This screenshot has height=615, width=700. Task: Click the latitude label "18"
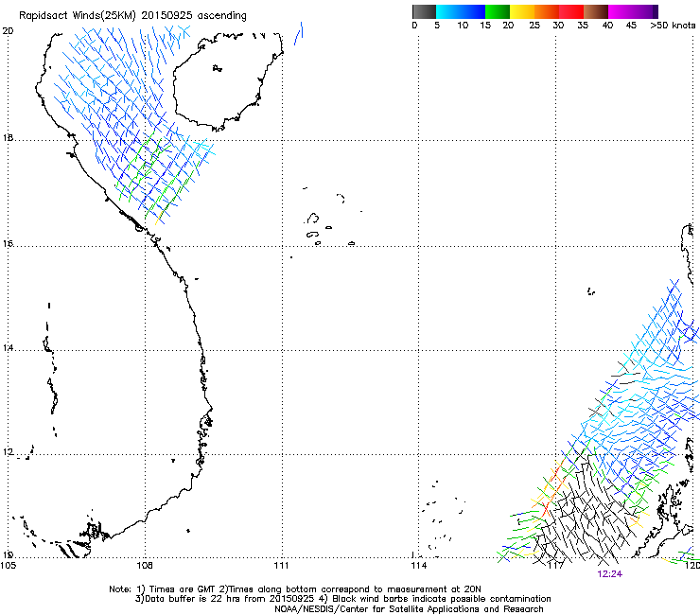click(9, 137)
